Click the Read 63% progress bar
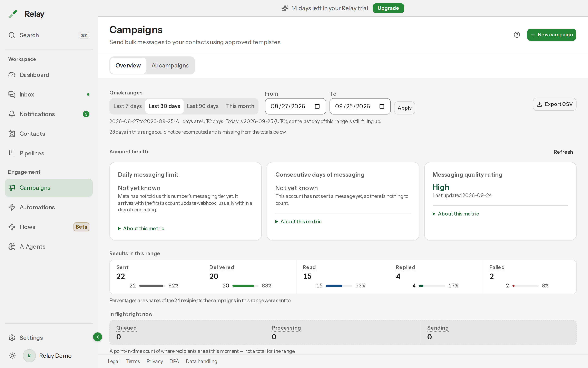The image size is (588, 368). click(x=339, y=286)
